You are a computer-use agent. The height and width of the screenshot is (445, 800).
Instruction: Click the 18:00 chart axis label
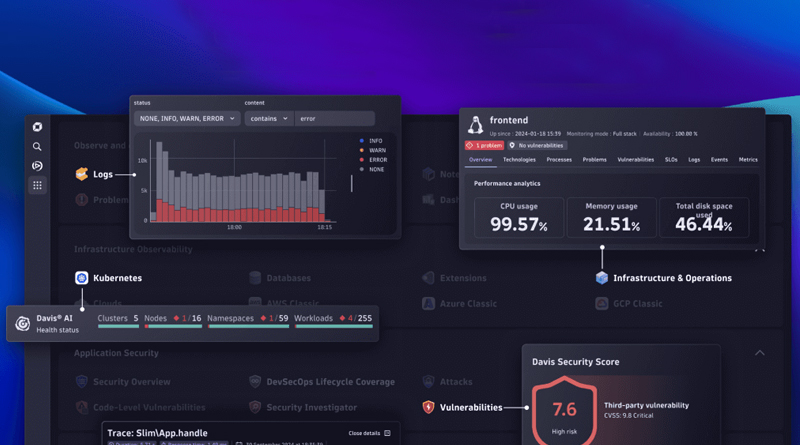tap(234, 227)
